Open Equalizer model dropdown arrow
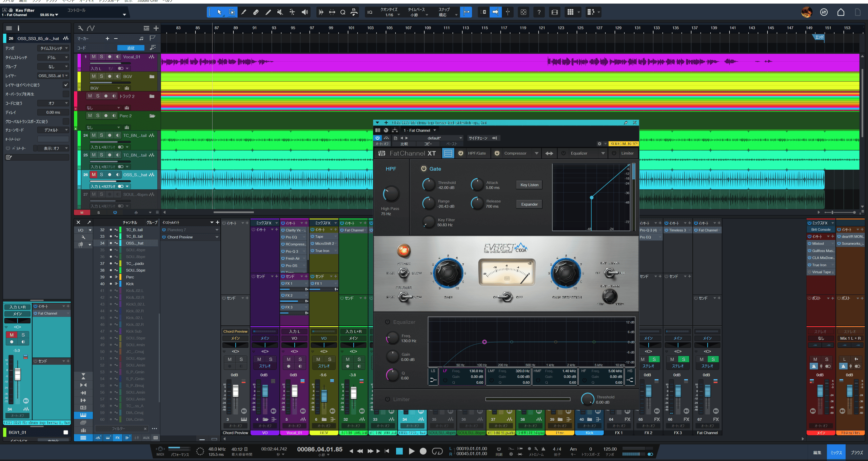Screen dimensions: 868x461 pos(603,153)
